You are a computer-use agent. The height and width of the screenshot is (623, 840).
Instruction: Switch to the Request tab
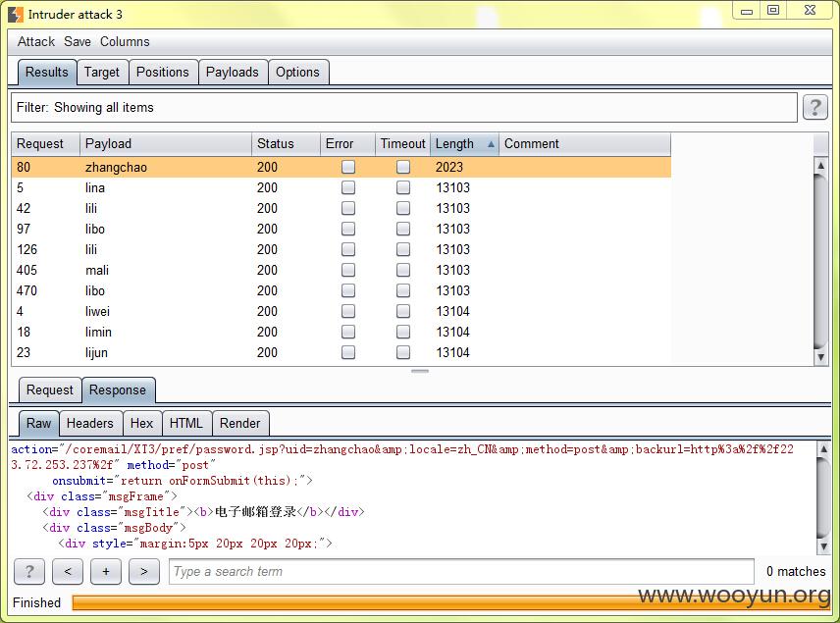tap(50, 389)
